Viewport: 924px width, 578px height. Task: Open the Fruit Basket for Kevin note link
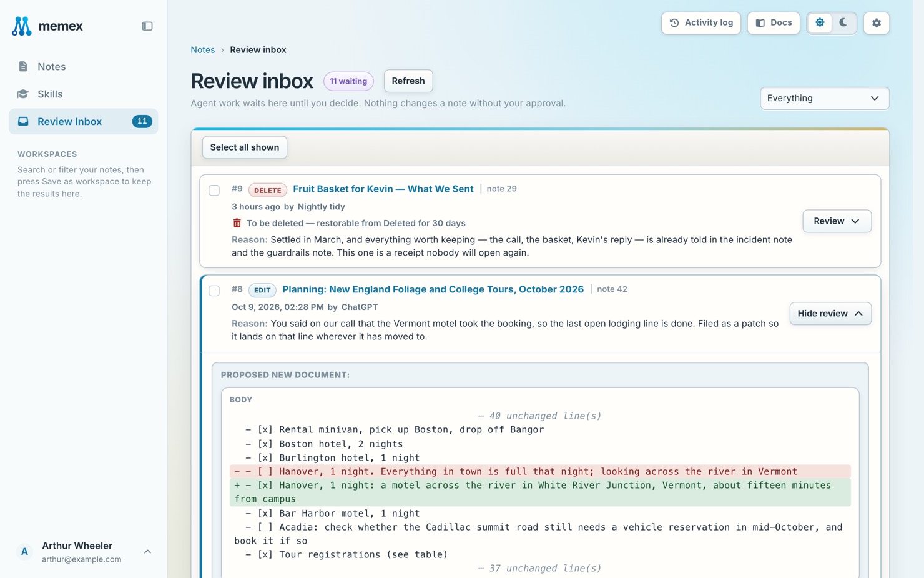point(383,189)
